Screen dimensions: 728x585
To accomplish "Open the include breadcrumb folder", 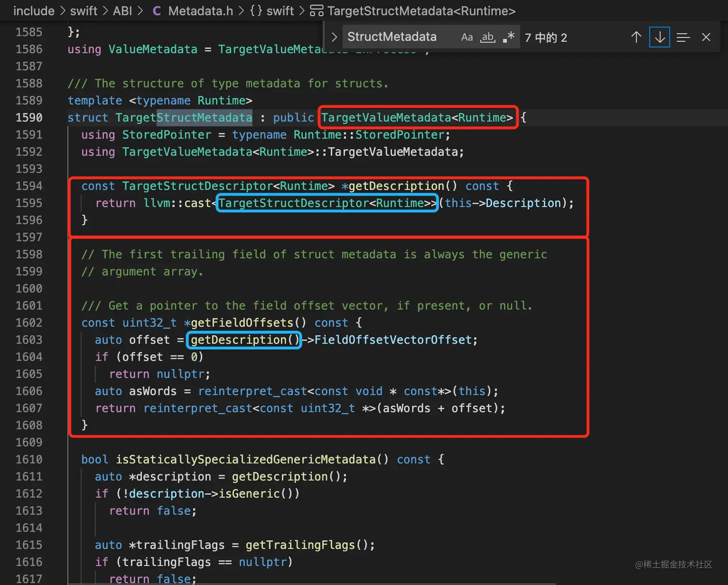I will (x=34, y=11).
